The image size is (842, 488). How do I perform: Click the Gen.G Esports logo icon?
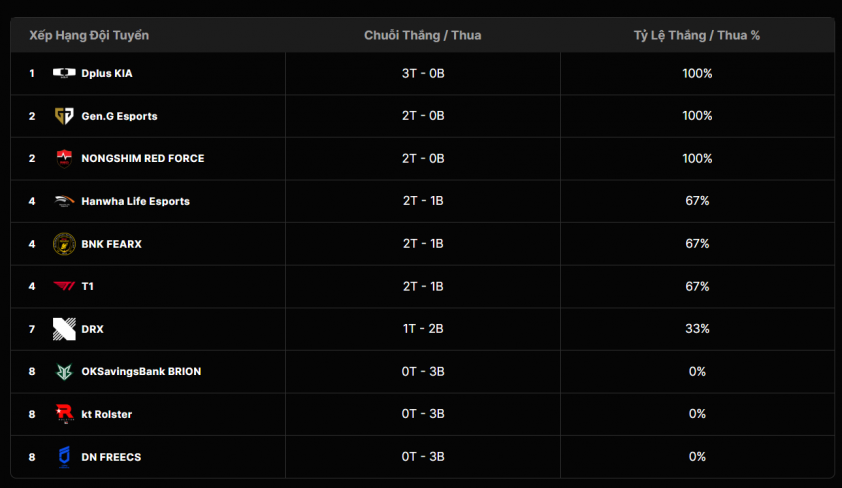click(x=64, y=116)
